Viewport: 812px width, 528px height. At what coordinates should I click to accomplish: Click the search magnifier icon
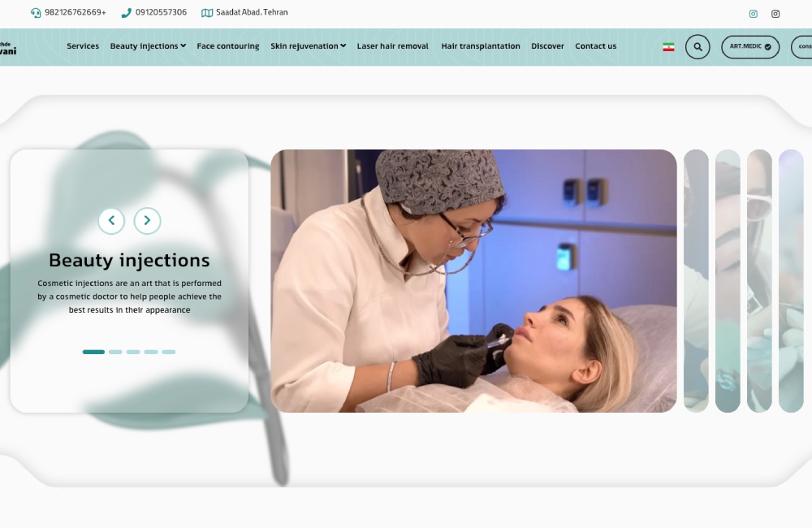click(698, 47)
